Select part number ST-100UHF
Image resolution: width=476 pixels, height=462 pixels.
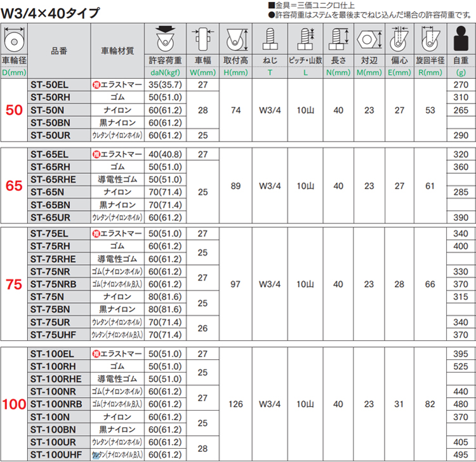55,454
